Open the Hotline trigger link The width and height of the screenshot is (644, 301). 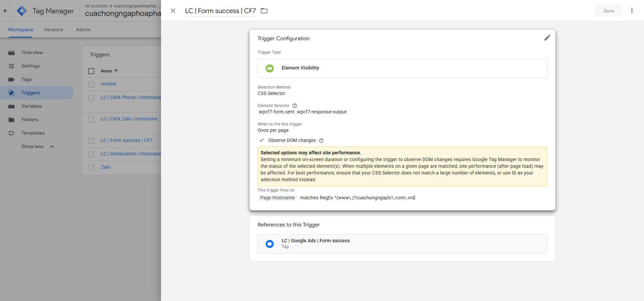tap(109, 84)
